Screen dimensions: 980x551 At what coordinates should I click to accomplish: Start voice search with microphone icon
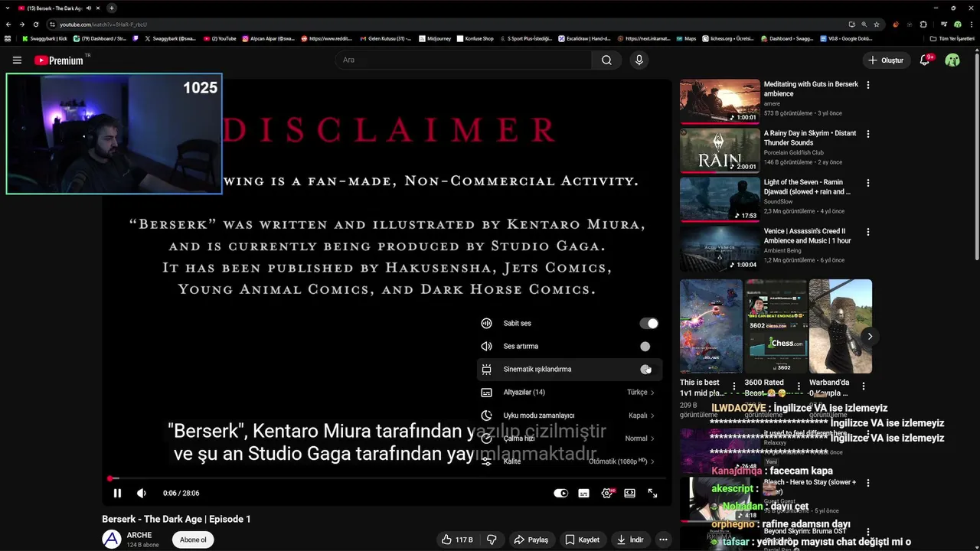[639, 60]
